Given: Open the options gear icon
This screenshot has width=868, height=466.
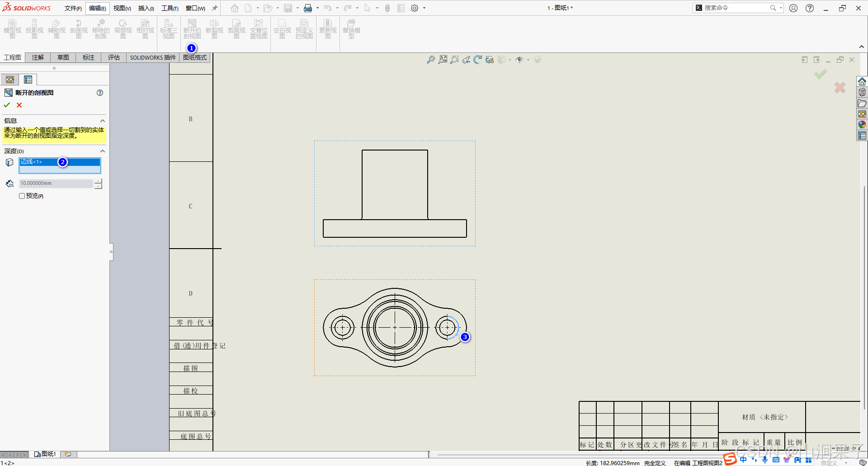Looking at the screenshot, I should (x=415, y=8).
